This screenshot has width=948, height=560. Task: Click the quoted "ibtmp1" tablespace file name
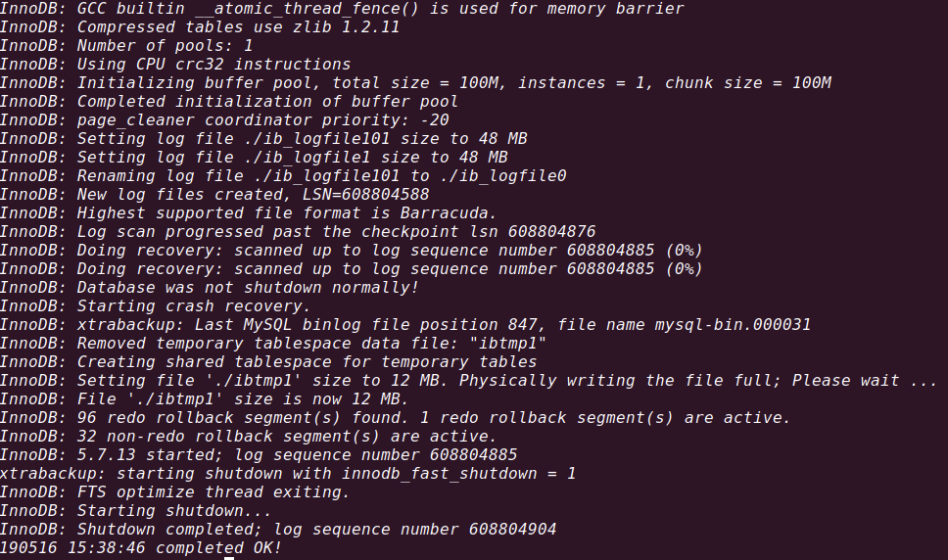tap(513, 343)
